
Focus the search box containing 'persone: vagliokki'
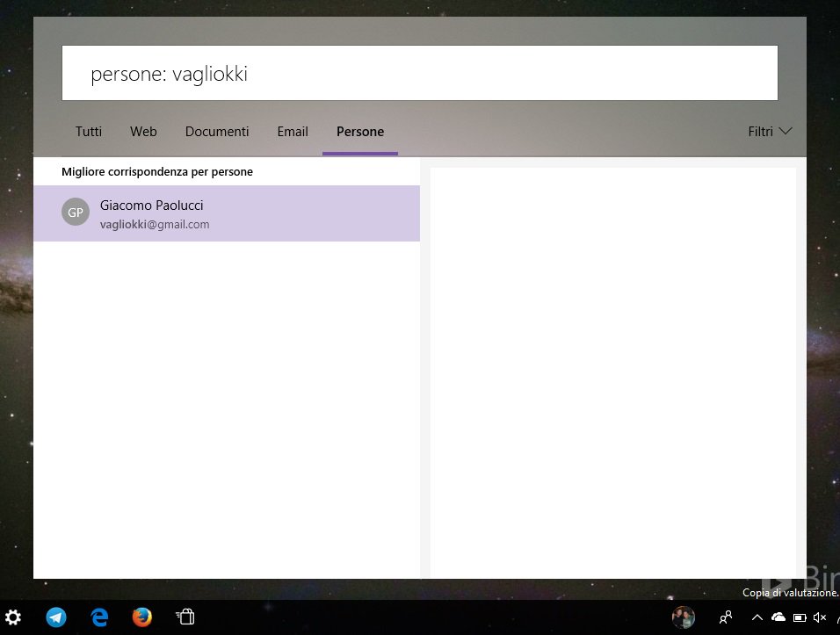pyautogui.click(x=420, y=73)
